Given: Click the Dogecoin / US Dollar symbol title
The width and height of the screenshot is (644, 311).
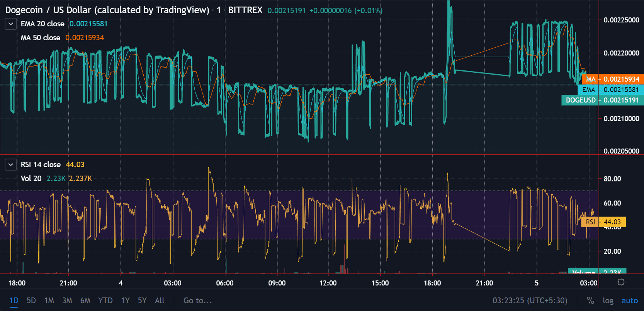Looking at the screenshot, I should pos(107,10).
